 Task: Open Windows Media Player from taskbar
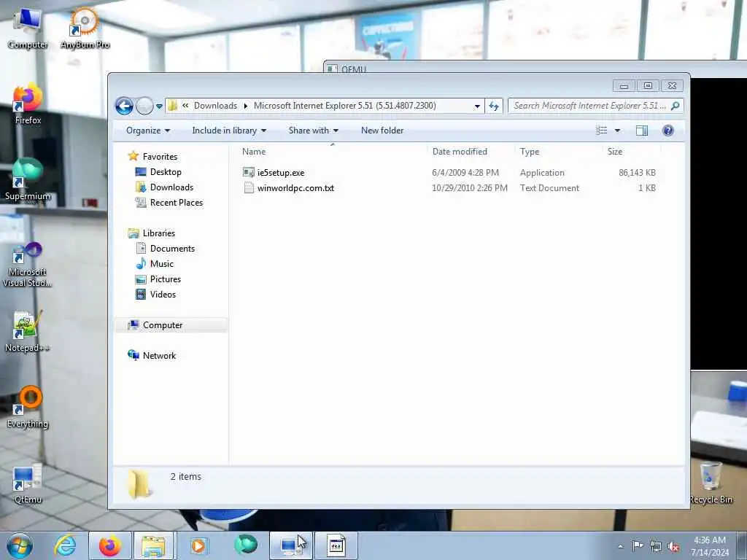(x=198, y=545)
